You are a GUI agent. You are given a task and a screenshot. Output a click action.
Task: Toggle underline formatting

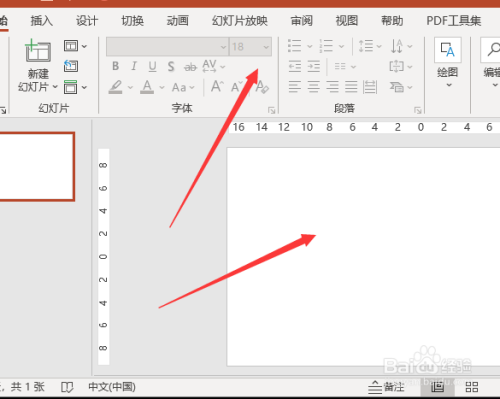[152, 66]
